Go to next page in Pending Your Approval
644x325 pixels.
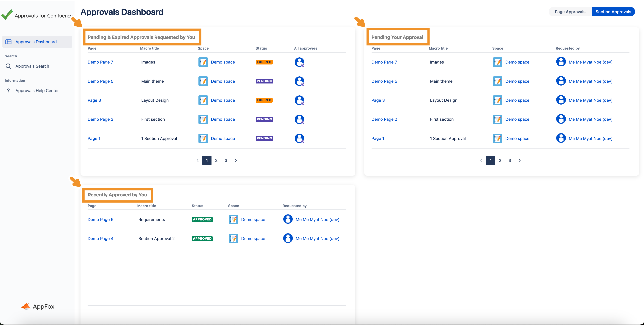pyautogui.click(x=519, y=160)
